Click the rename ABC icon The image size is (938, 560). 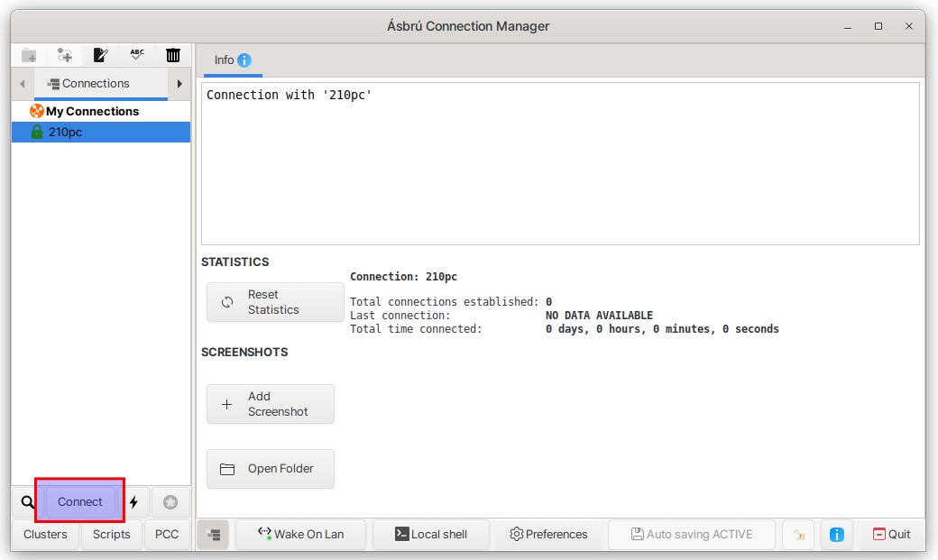tap(137, 55)
